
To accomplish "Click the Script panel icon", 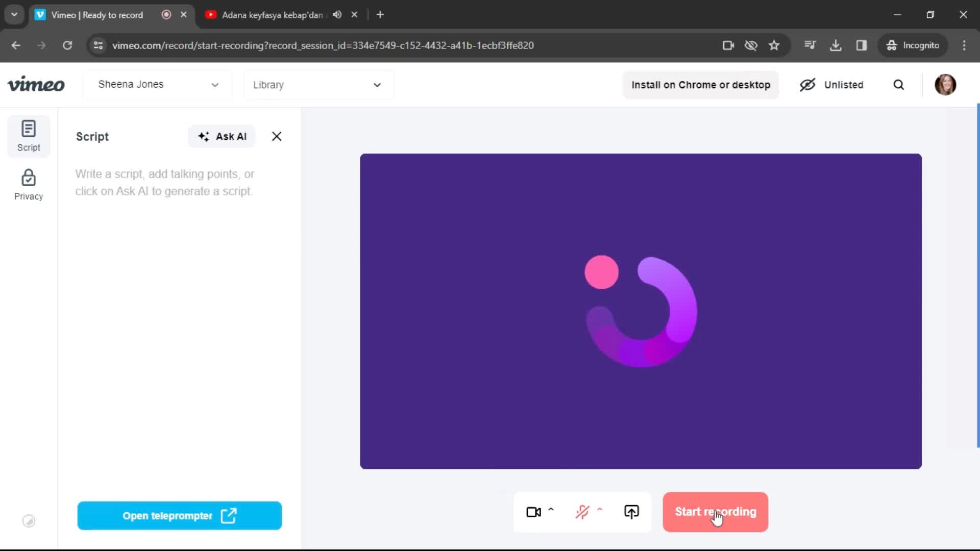I will click(29, 135).
